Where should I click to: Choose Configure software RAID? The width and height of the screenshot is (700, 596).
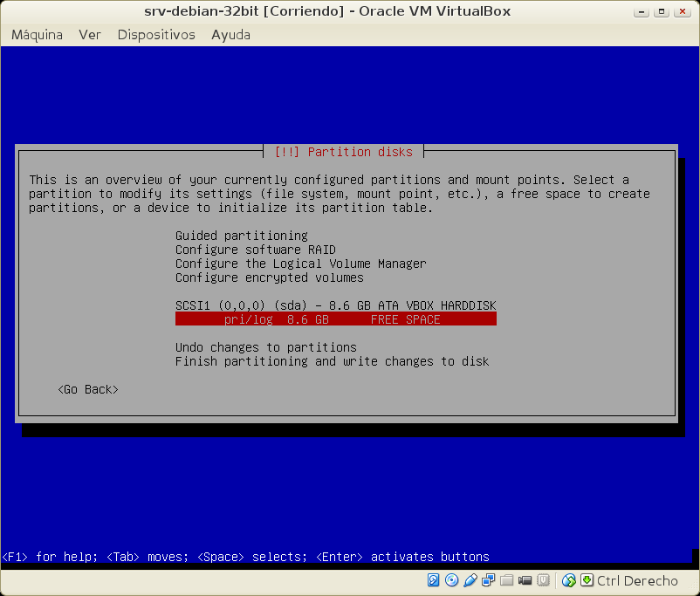tap(256, 250)
